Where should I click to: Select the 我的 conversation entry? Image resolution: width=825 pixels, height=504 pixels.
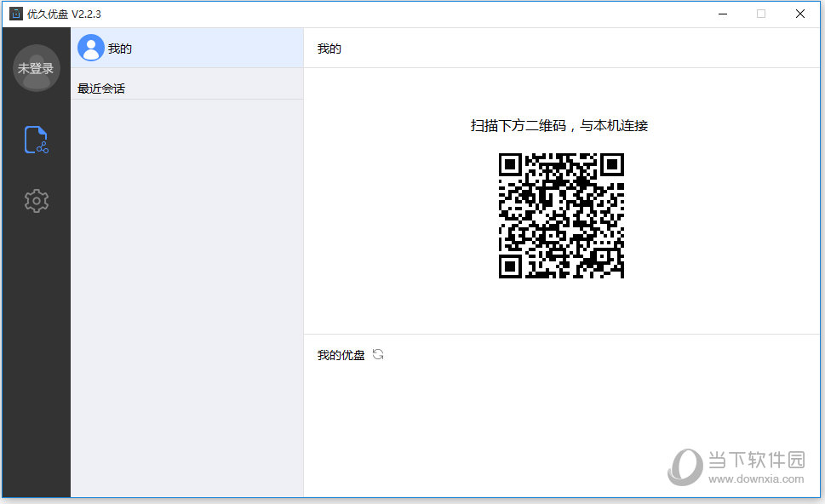[186, 48]
